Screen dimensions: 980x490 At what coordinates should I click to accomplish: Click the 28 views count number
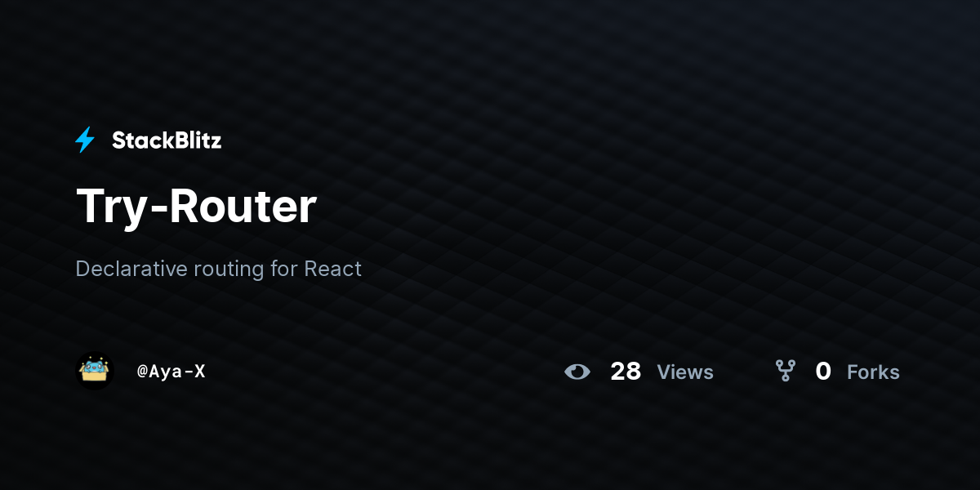click(626, 372)
